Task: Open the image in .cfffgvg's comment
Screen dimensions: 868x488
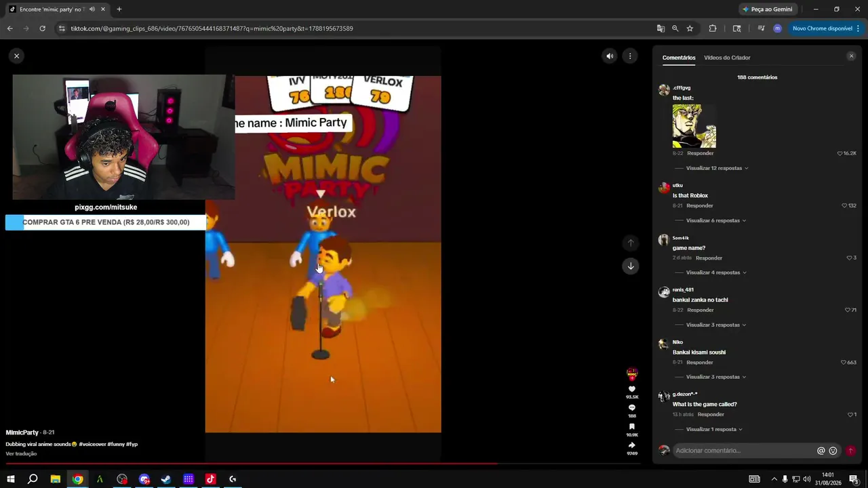Action: pyautogui.click(x=694, y=126)
